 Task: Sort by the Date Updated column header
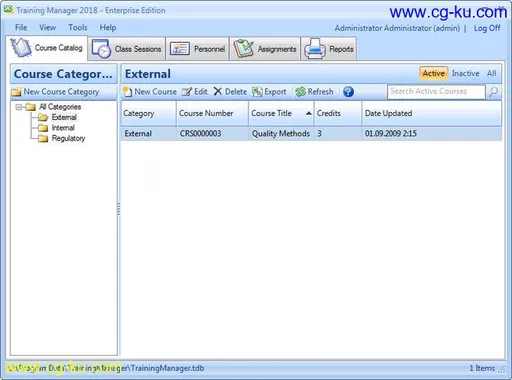(x=431, y=113)
